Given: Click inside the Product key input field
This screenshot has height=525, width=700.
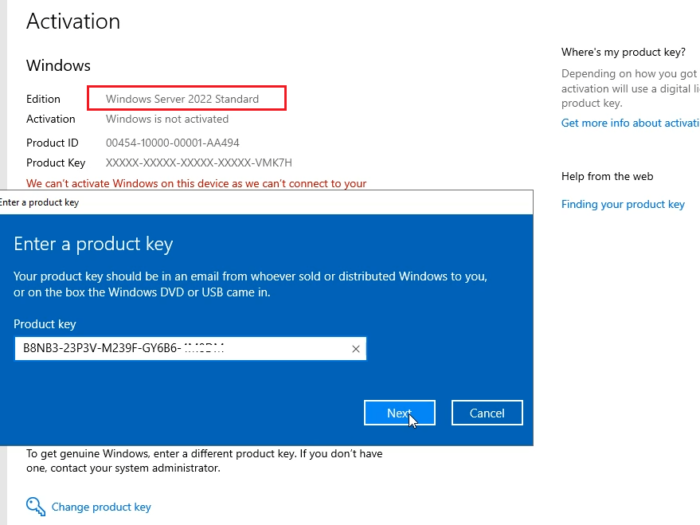Looking at the screenshot, I should pyautogui.click(x=191, y=349).
